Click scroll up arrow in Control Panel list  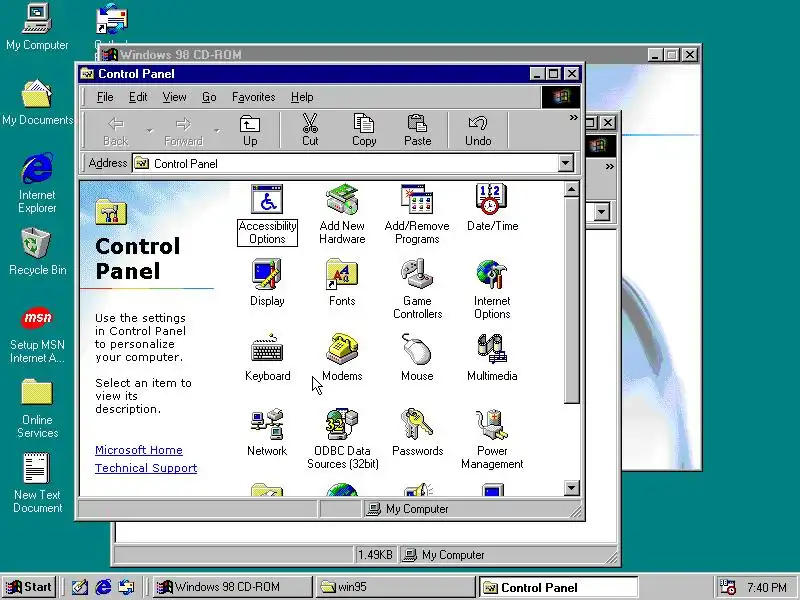click(571, 190)
